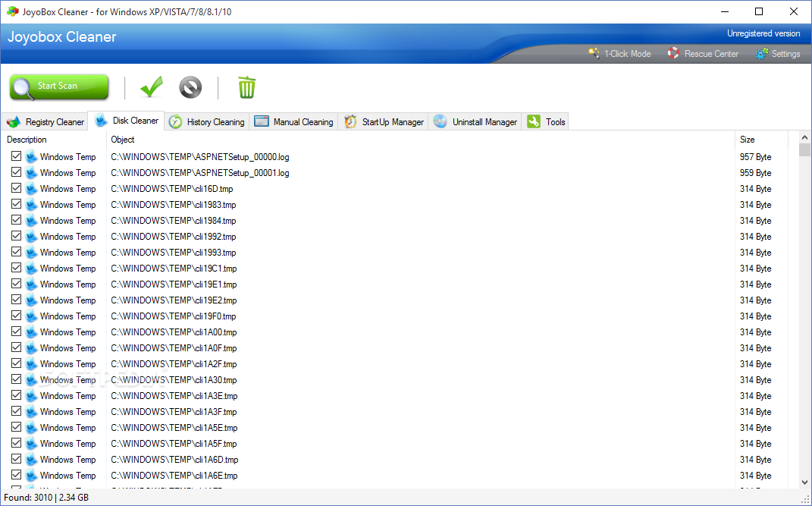This screenshot has height=506, width=812.
Task: Open the History Cleaning tab
Action: (x=207, y=121)
